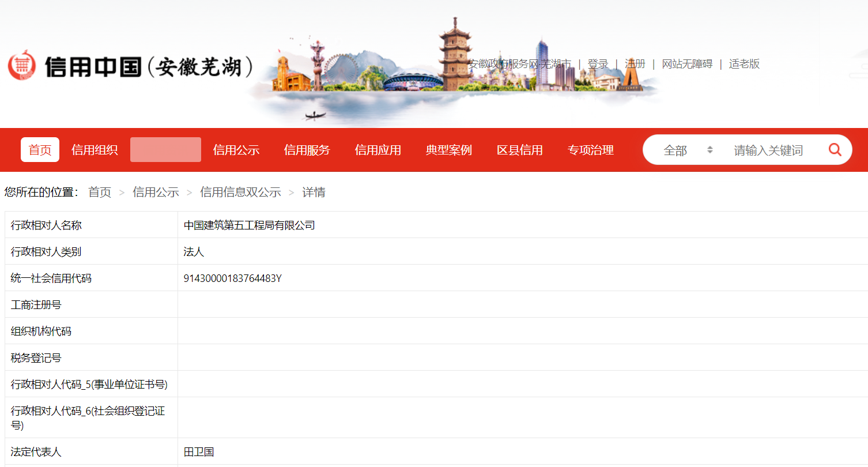Screen dimensions: 868x467
Task: Click the 信用公示 breadcrumb link
Action: click(156, 192)
